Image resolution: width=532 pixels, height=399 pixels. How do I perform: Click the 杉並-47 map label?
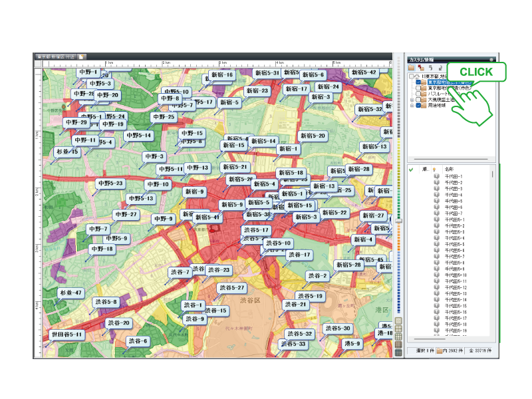pyautogui.click(x=70, y=293)
